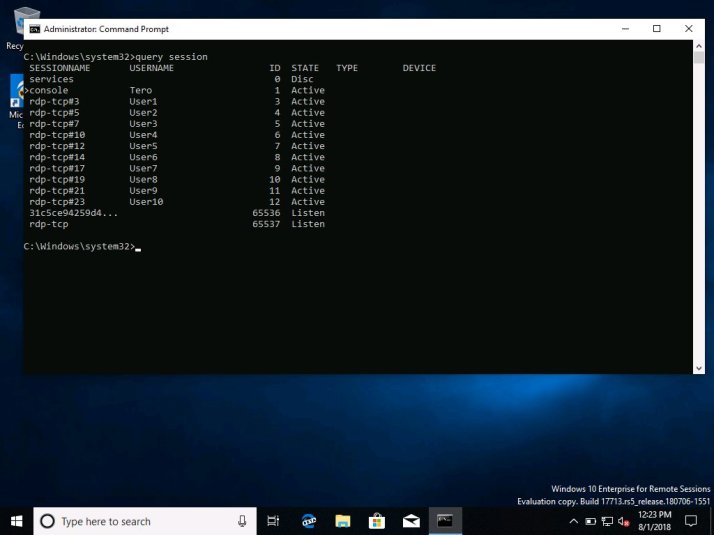Viewport: 714px width, 535px height.
Task: Open the network status tray icon
Action: pos(607,521)
